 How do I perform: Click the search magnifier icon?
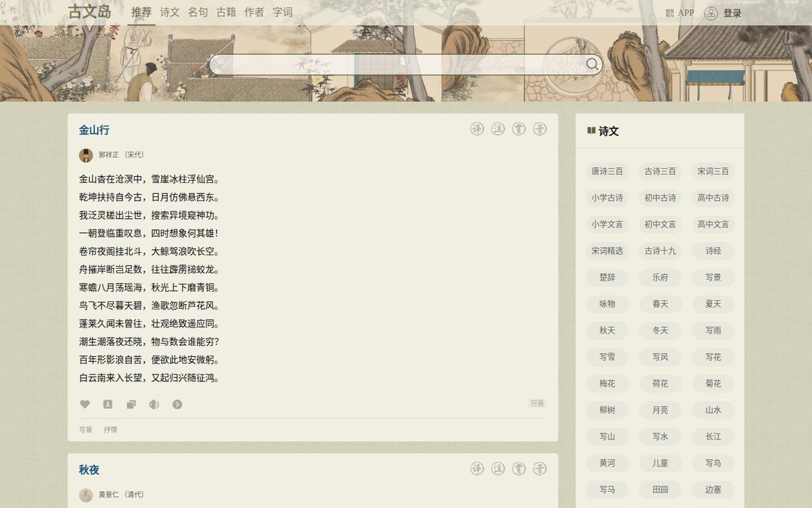coord(592,64)
